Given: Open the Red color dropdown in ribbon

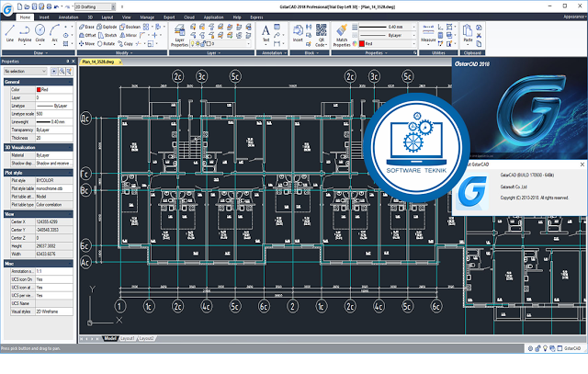Looking at the screenshot, I should coord(414,44).
